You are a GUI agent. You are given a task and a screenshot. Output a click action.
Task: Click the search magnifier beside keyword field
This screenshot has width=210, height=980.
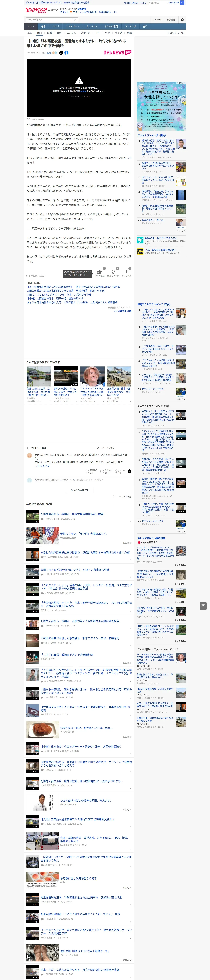click(75, 19)
